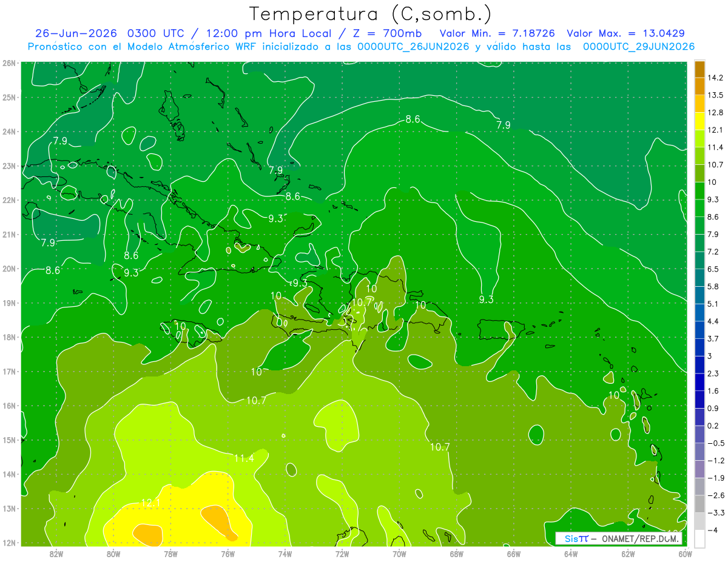The height and width of the screenshot is (562, 728).
Task: Click '12:00 pm Hora Local' text
Action: 269,33
